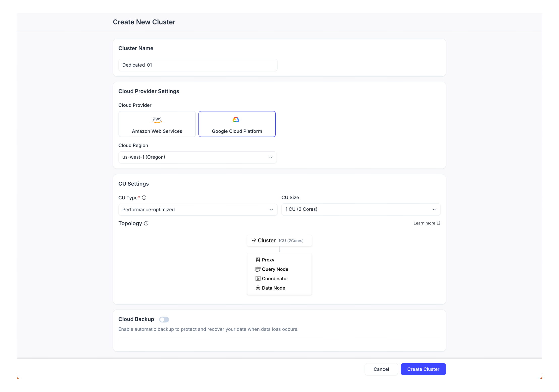Click the Coordinator label
The image size is (559, 392).
click(275, 278)
